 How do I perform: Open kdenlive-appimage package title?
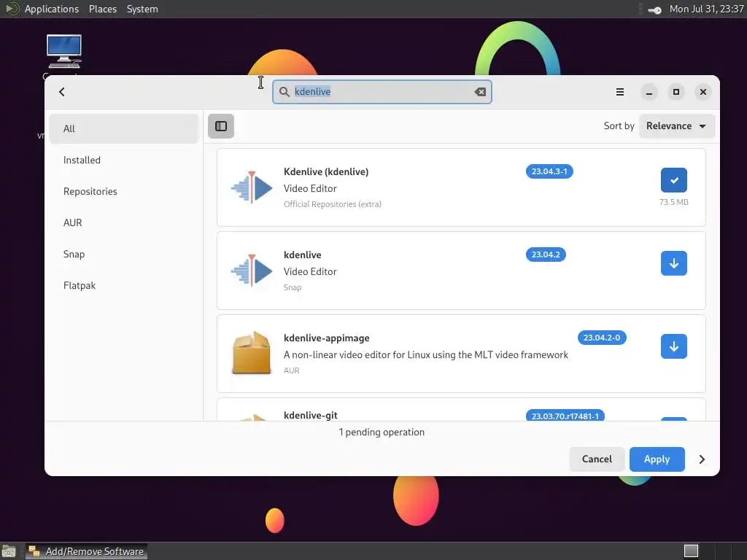(326, 338)
